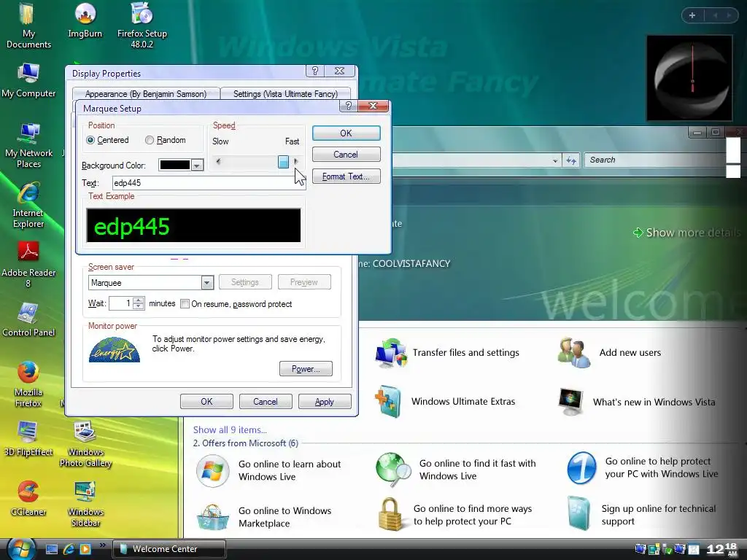Click Search box in Welcome Center

click(x=655, y=160)
